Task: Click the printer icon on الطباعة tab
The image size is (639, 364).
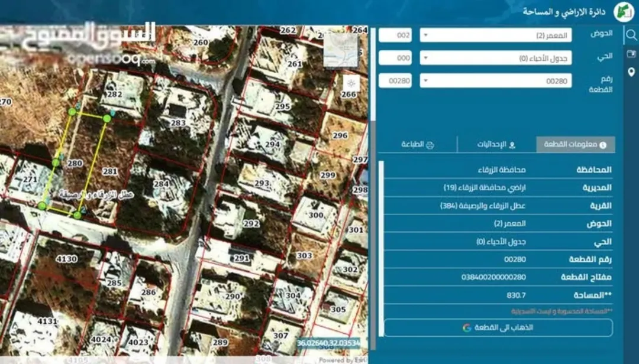Action: pyautogui.click(x=430, y=145)
